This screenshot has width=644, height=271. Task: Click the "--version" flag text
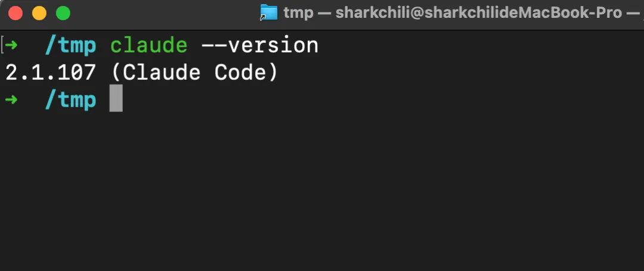click(x=260, y=45)
